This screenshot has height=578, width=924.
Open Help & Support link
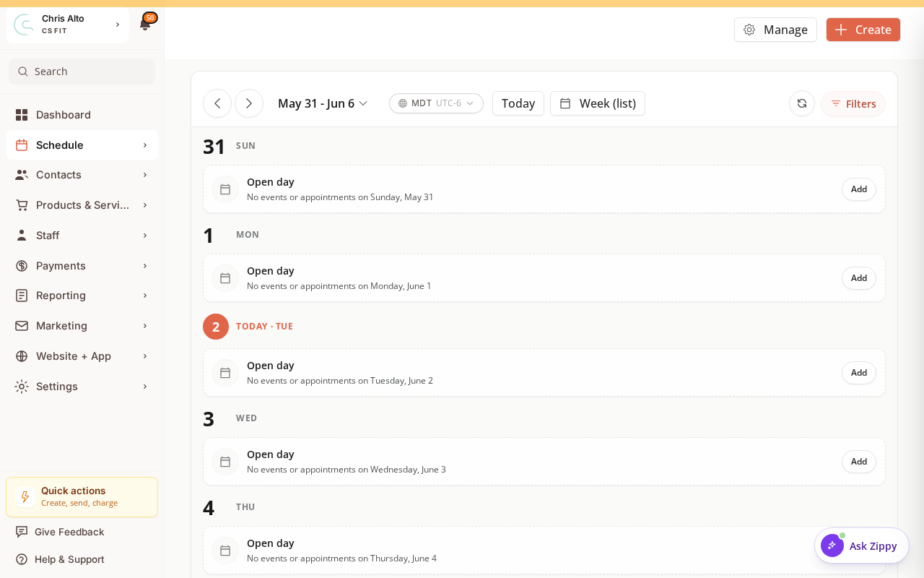69,559
